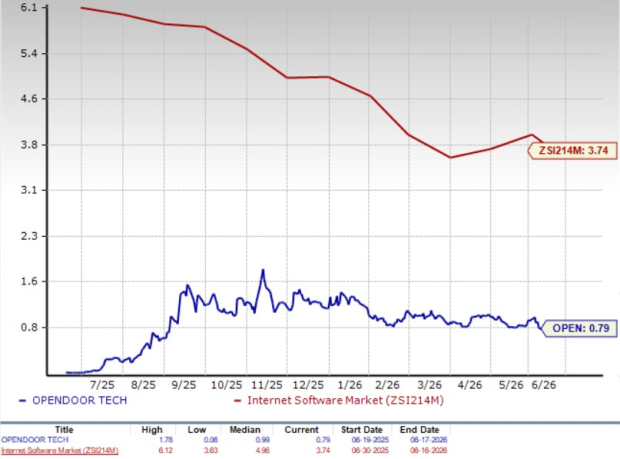Click Opendoor median value 0.99
The height and width of the screenshot is (459, 620).
click(x=263, y=440)
